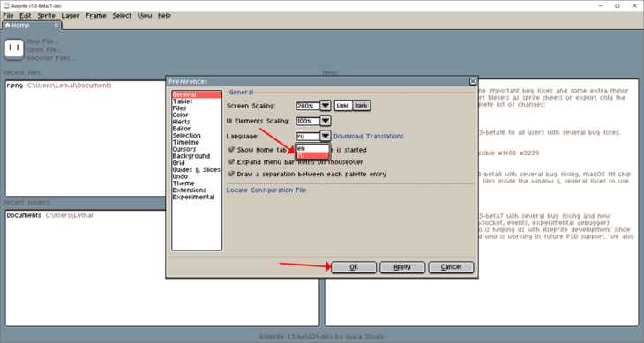Select Undo in preferences list
The image size is (644, 343).
click(197, 176)
